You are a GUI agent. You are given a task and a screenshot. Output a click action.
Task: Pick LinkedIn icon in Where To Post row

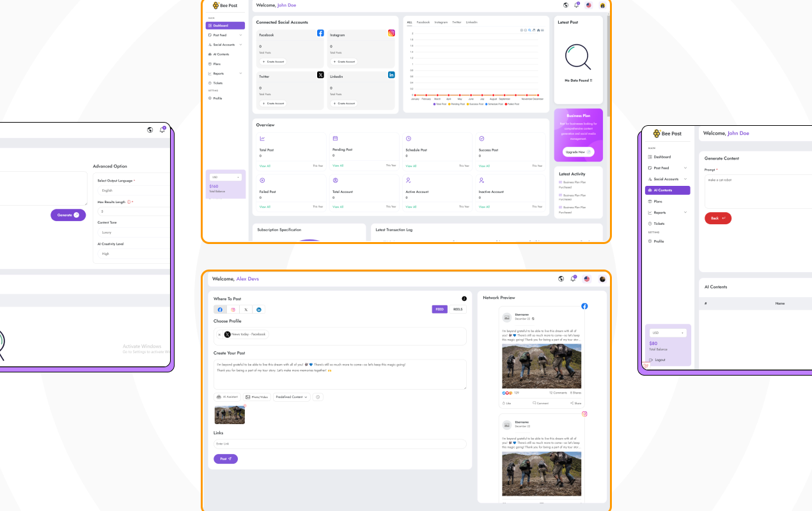(x=259, y=309)
